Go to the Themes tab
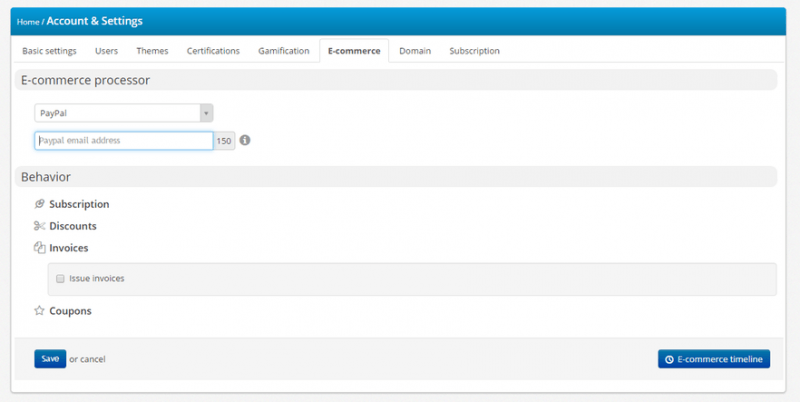 pos(152,51)
